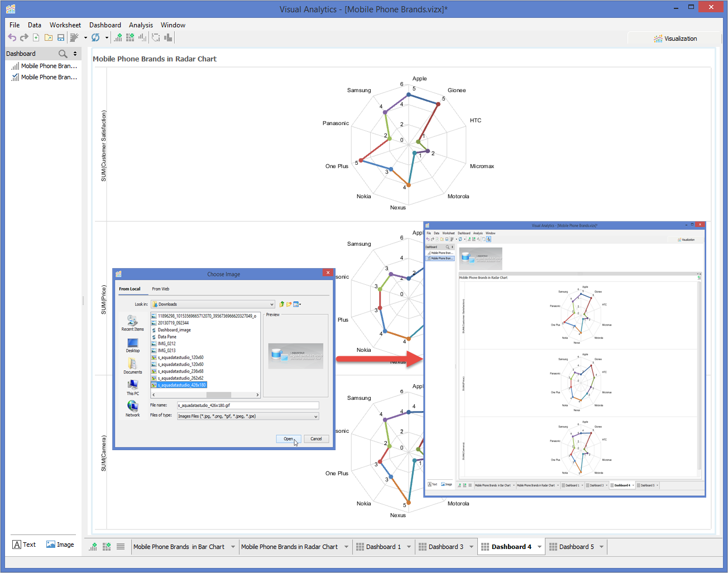The height and width of the screenshot is (573, 728).
Task: Open the Files of type combo box
Action: 248,416
